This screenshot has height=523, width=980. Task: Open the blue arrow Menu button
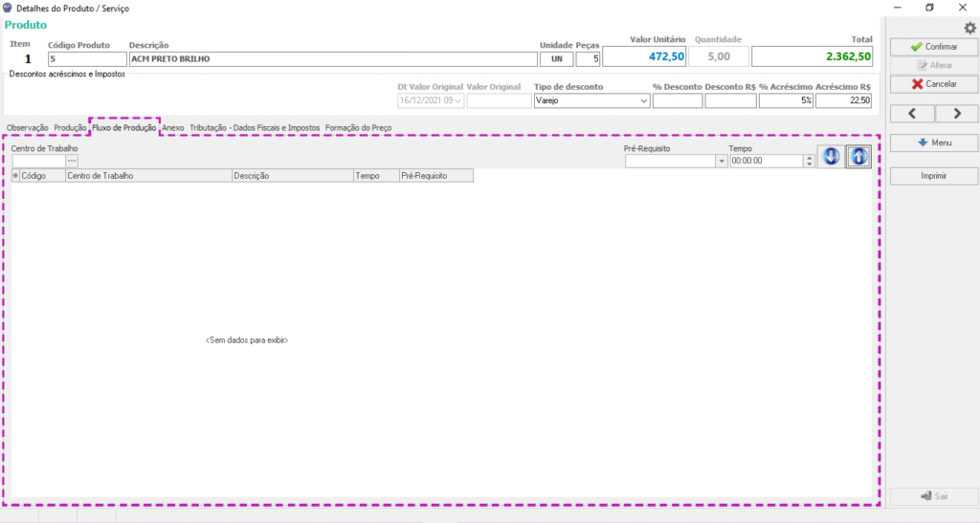coord(933,142)
